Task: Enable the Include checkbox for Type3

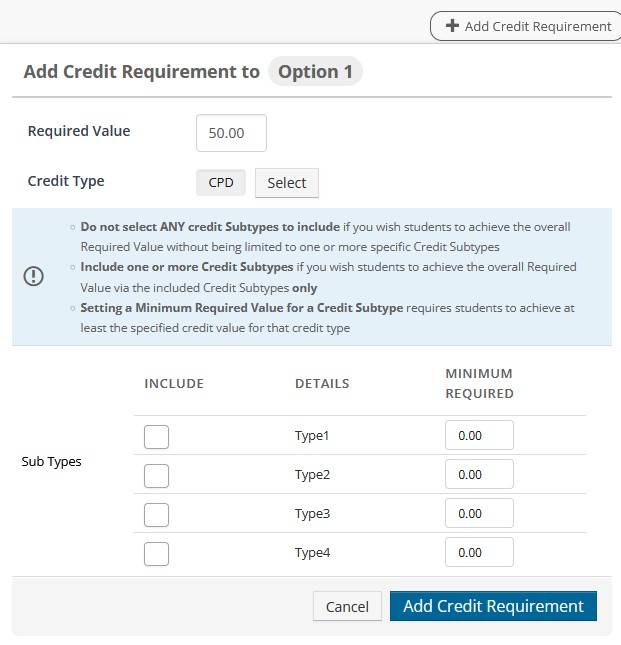Action: click(x=156, y=515)
